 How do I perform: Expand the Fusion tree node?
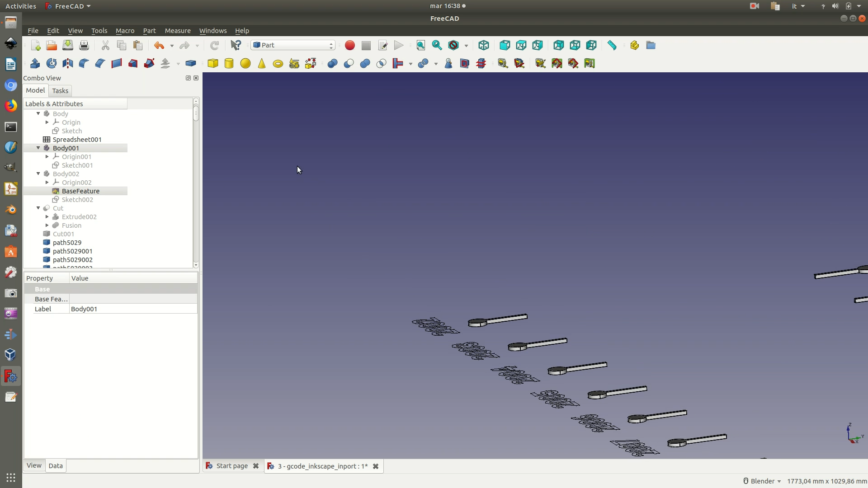[47, 225]
